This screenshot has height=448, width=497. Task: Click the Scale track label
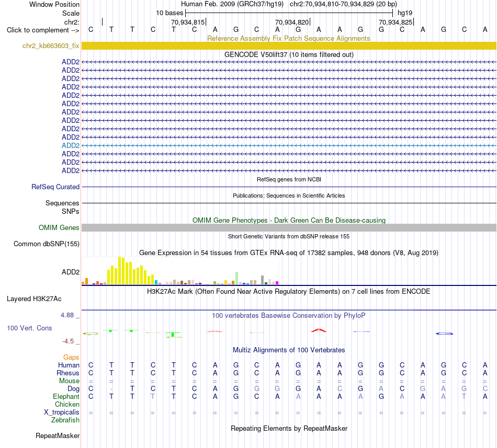tap(71, 13)
